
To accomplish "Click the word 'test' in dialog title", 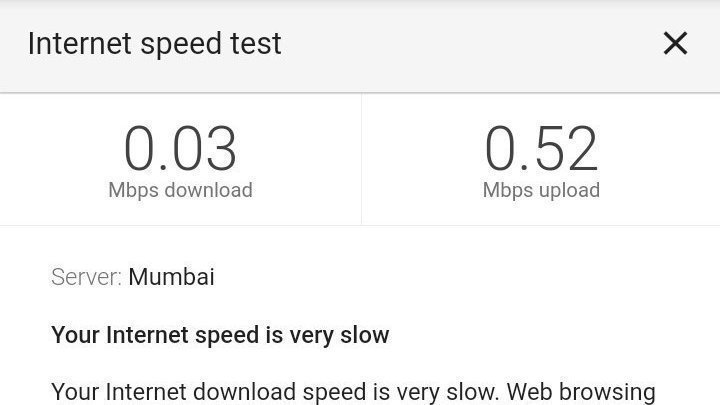I will click(256, 44).
